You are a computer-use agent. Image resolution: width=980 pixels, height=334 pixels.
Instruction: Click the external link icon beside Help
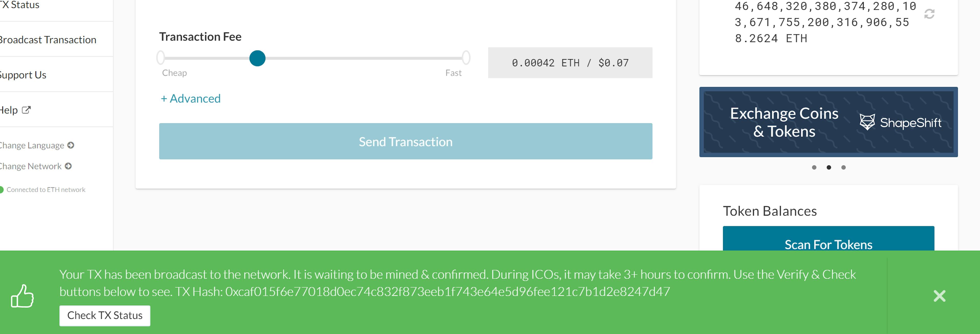(x=26, y=110)
